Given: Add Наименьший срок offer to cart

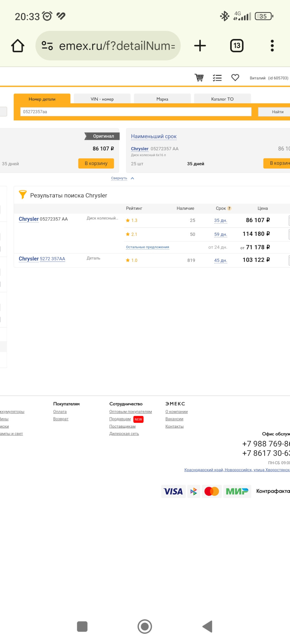Looking at the screenshot, I should [277, 163].
